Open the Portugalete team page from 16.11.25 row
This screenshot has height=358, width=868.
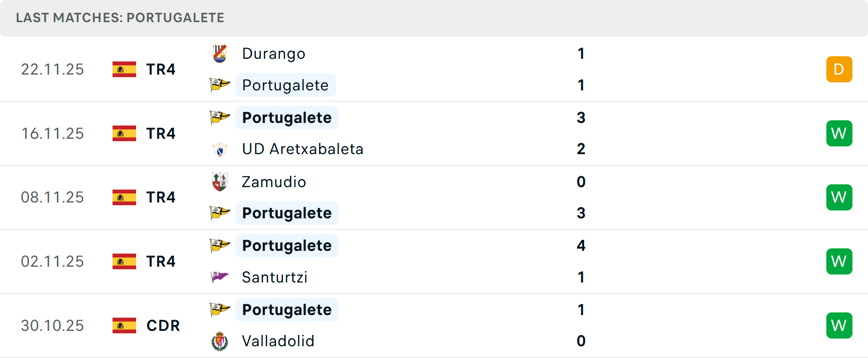[287, 118]
